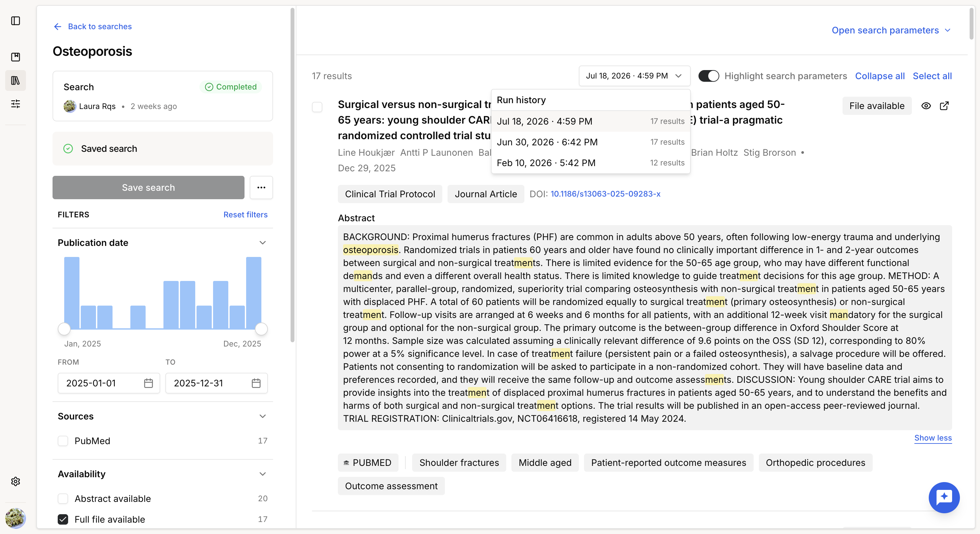This screenshot has width=980, height=534.
Task: Select Jun 30, 2026 run history entry
Action: click(591, 142)
